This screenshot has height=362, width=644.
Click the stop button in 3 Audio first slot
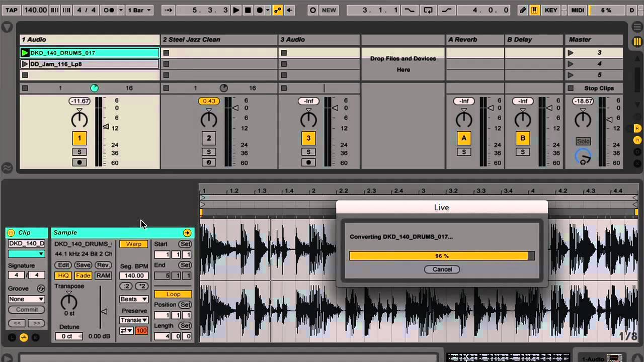click(x=284, y=53)
